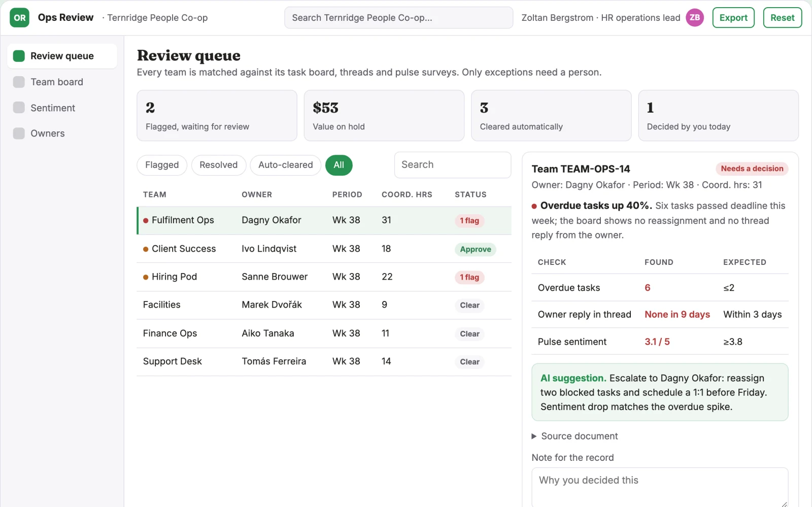Click the Sentiment sidebar icon

click(x=19, y=108)
